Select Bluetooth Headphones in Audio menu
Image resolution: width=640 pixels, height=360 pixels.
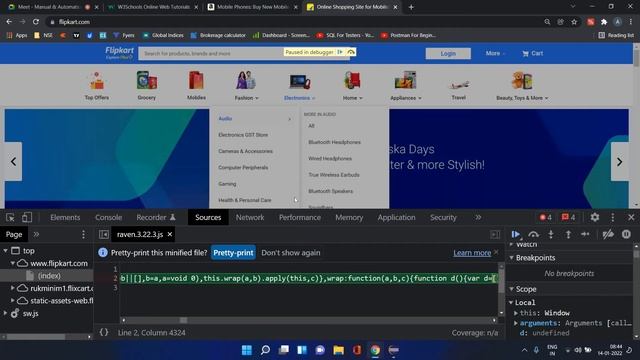click(x=334, y=142)
